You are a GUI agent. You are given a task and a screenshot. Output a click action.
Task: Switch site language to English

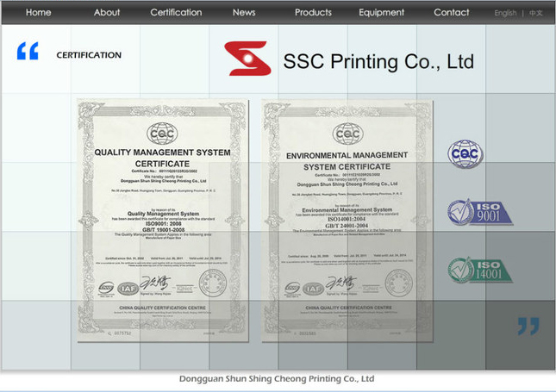505,13
